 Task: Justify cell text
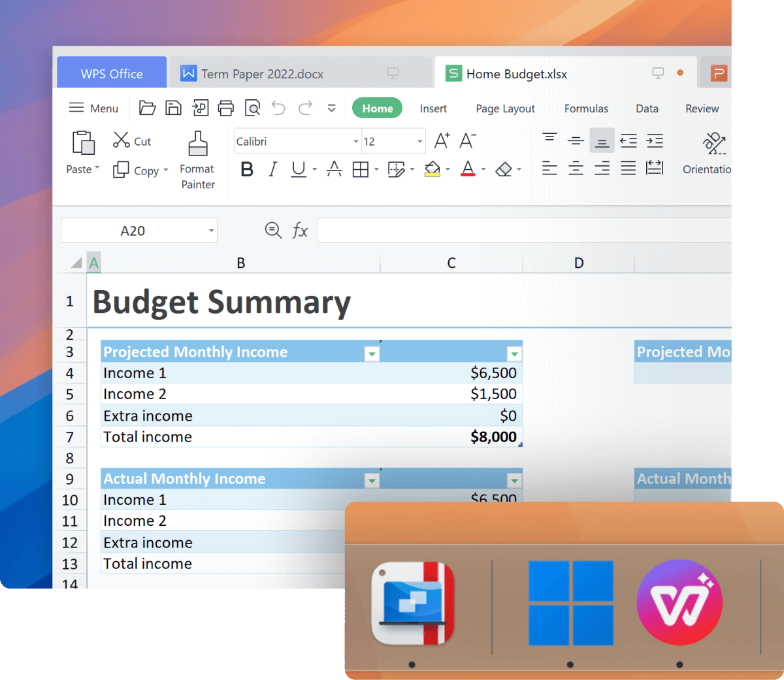[x=628, y=169]
